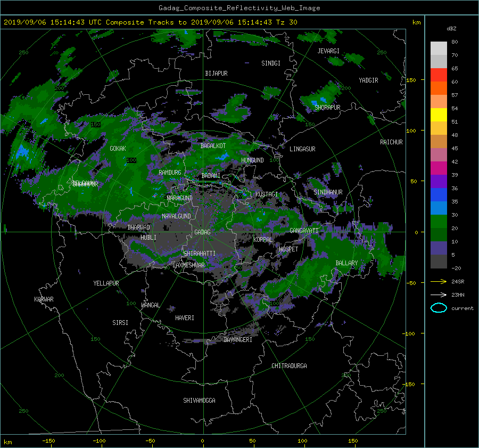Click the KARWAR city label

(x=44, y=299)
